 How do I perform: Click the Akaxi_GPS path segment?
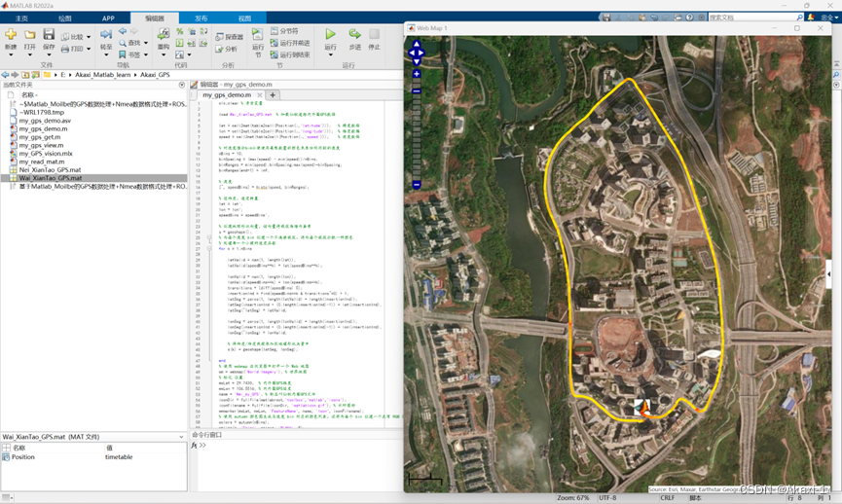click(155, 75)
